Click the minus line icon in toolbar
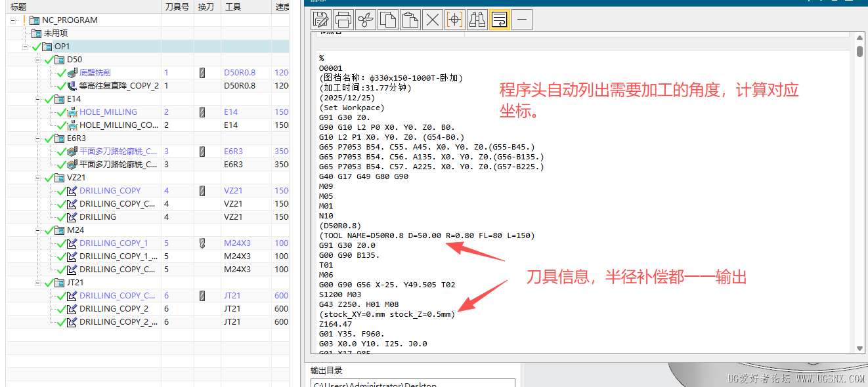This screenshot has width=868, height=387. click(x=521, y=20)
